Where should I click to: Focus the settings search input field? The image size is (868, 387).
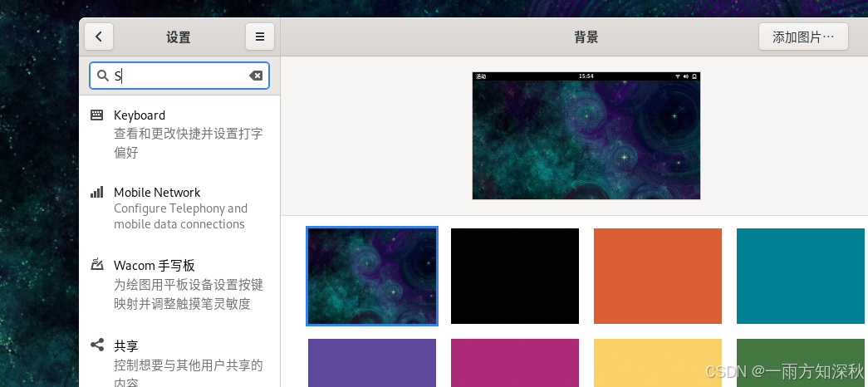click(179, 76)
